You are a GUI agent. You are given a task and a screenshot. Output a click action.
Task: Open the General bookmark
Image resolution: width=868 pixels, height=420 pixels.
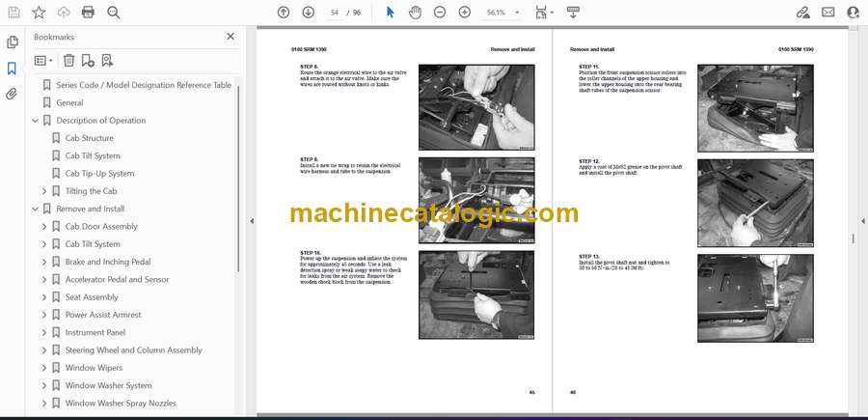(69, 103)
